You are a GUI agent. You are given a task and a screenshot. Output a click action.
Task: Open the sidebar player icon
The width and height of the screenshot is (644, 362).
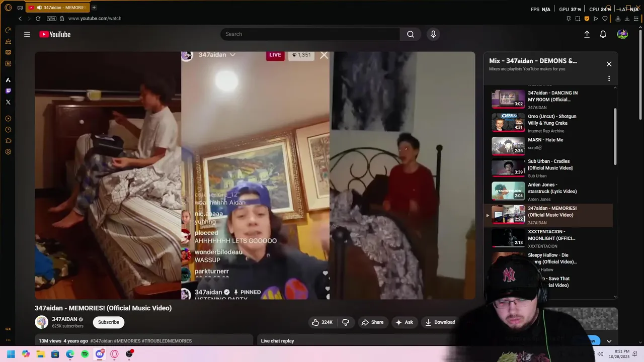click(8, 119)
